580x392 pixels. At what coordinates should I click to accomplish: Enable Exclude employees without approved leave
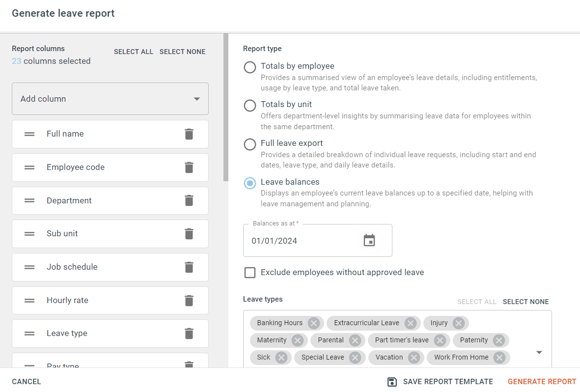click(250, 272)
